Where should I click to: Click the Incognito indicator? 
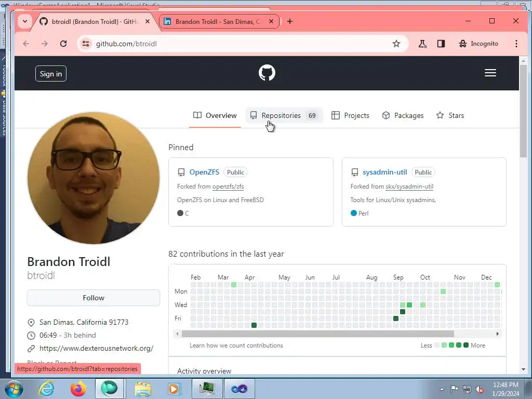pyautogui.click(x=478, y=44)
